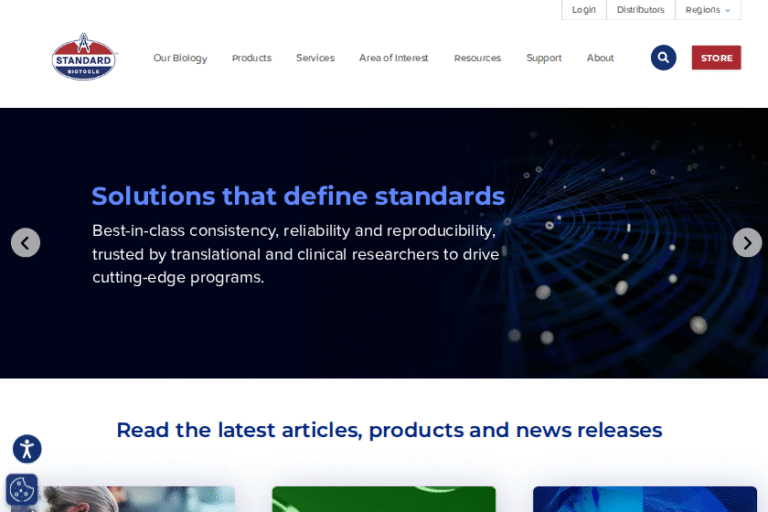
Task: Follow the Login link
Action: tap(584, 10)
